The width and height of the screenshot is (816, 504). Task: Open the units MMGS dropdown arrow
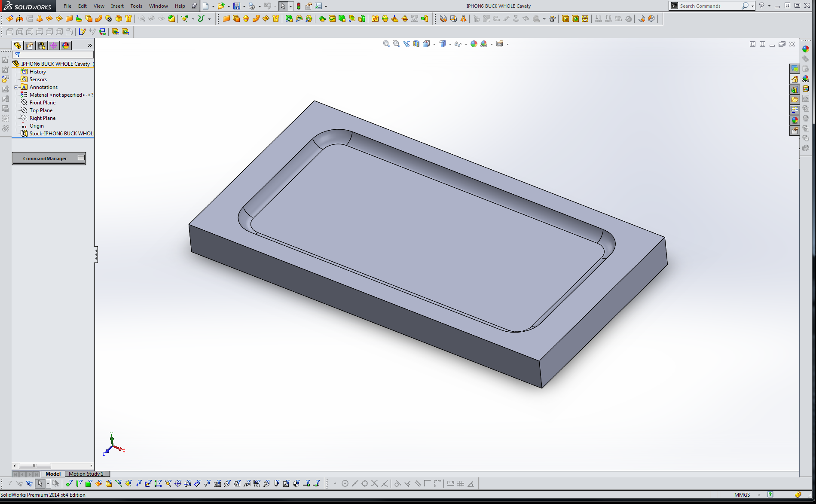[x=759, y=495]
